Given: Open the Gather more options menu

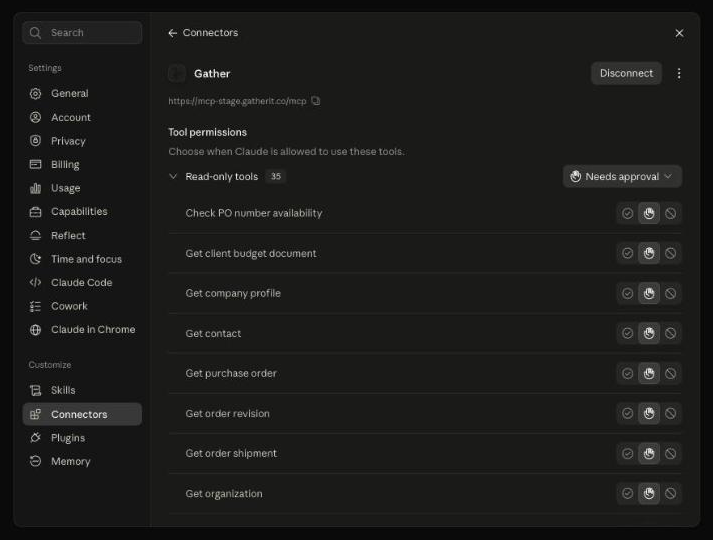Looking at the screenshot, I should 679,74.
